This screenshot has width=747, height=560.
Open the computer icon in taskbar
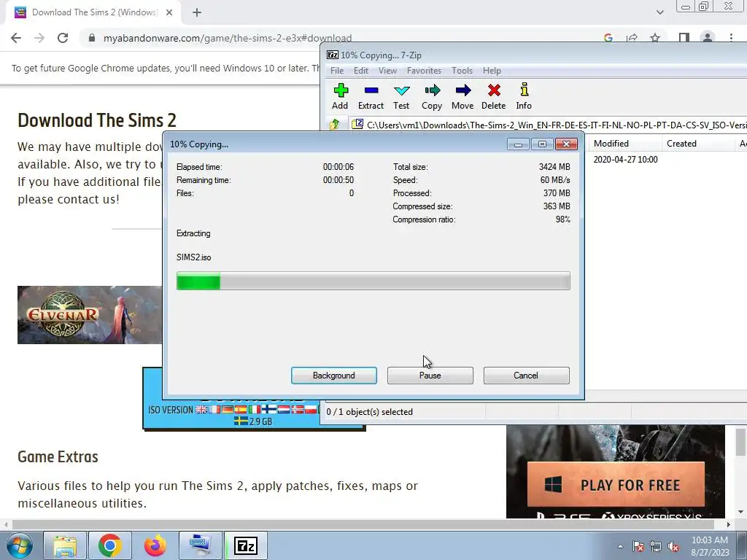coord(200,545)
